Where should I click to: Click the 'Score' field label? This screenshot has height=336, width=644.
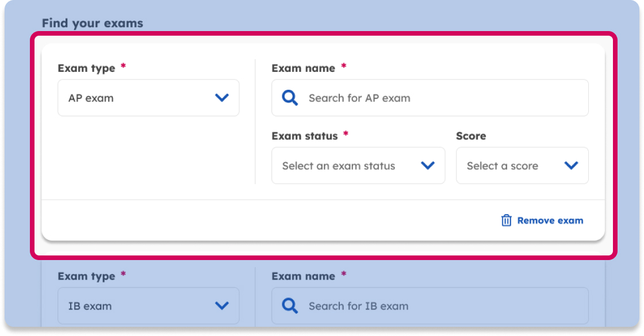(x=471, y=136)
